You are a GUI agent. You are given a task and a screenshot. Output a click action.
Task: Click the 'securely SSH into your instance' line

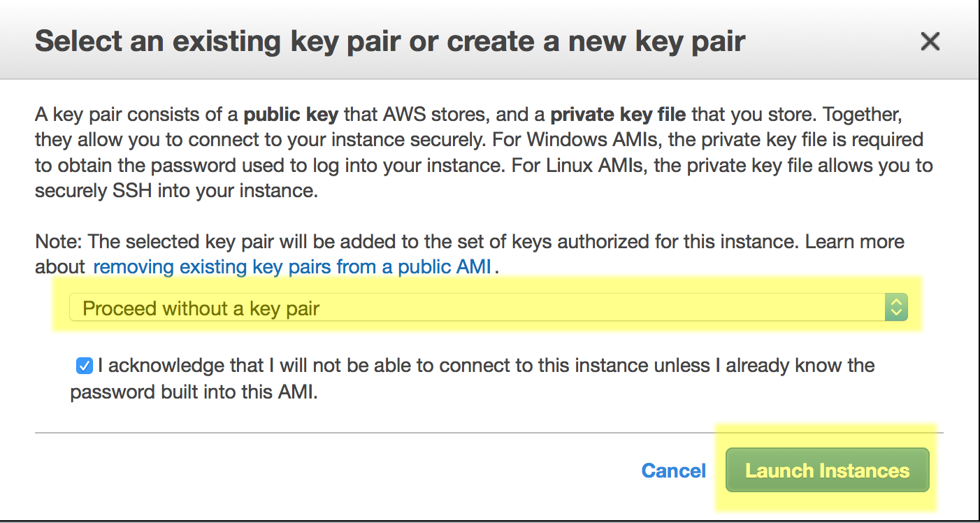coord(176,190)
